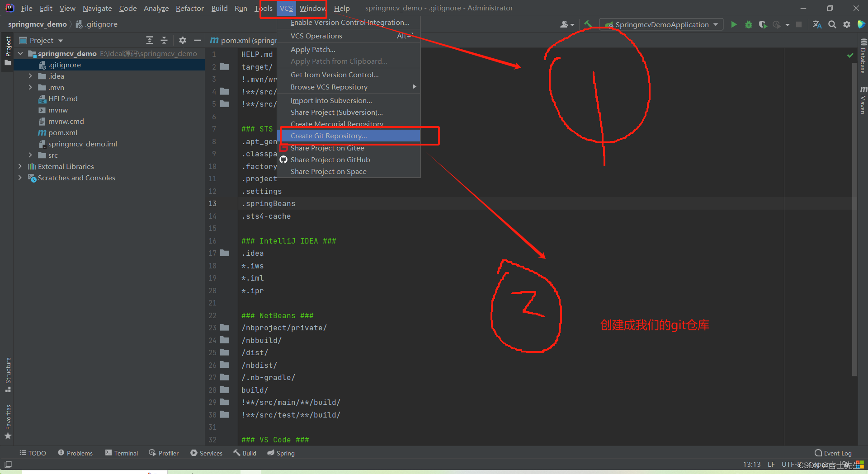868x474 pixels.
Task: Open the Terminal tool window
Action: [121, 453]
